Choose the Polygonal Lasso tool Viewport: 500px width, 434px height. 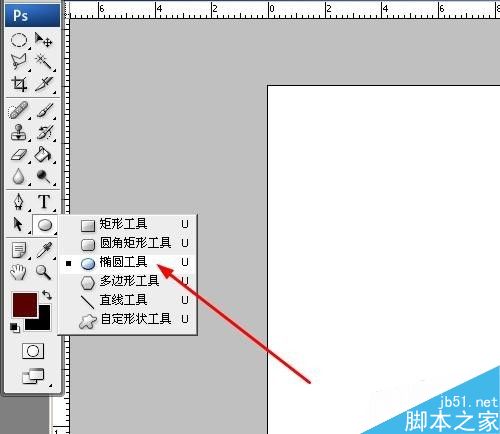coord(19,62)
